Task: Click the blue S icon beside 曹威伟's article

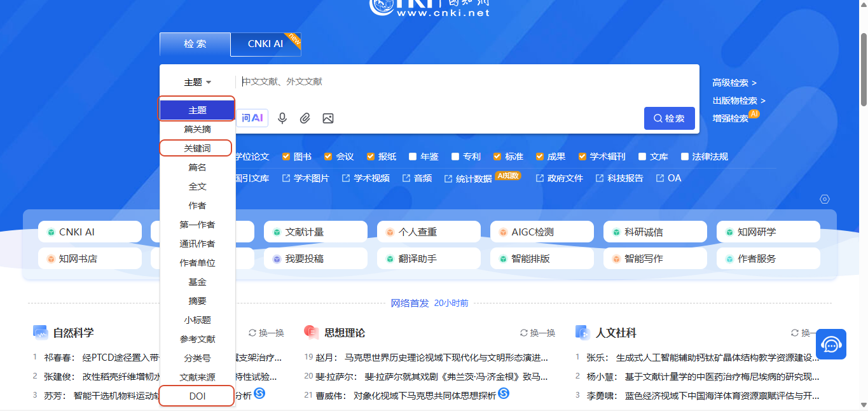Action: click(504, 394)
